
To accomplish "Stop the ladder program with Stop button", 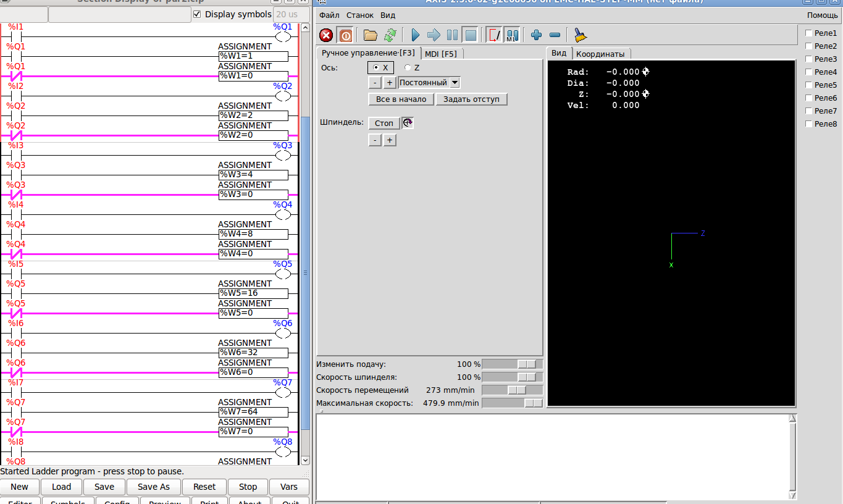I will 248,487.
